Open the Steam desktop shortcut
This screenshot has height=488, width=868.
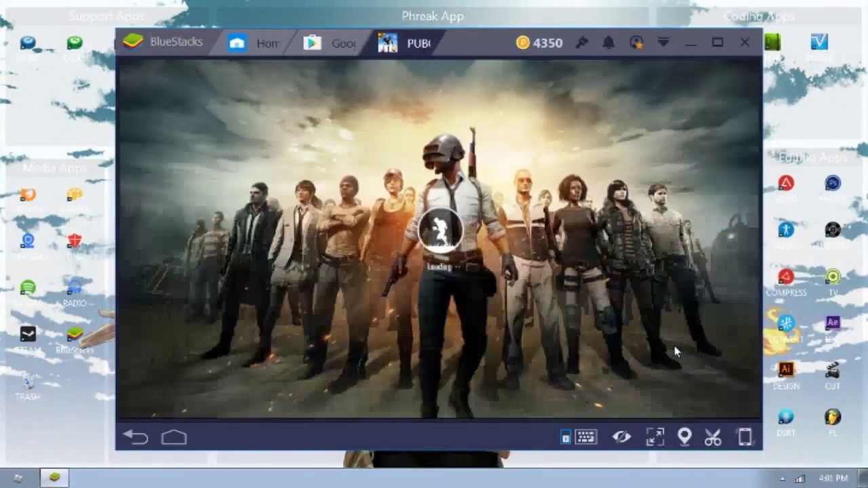(28, 339)
